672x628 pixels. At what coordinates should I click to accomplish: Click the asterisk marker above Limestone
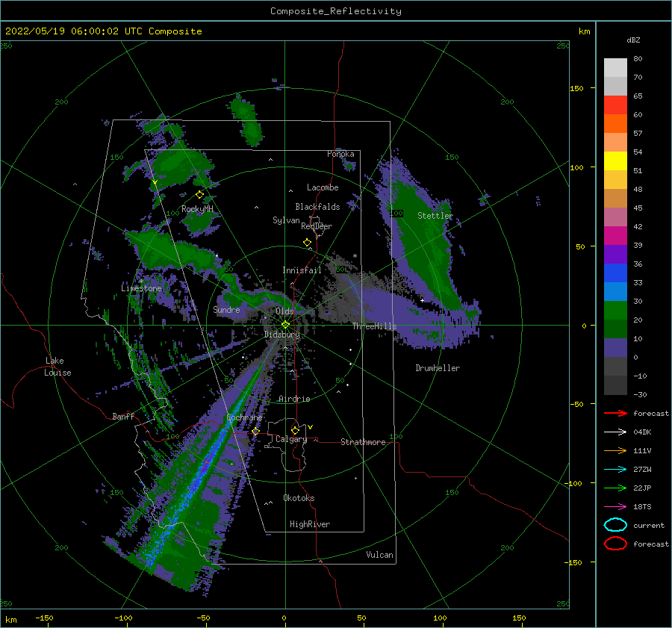141,282
